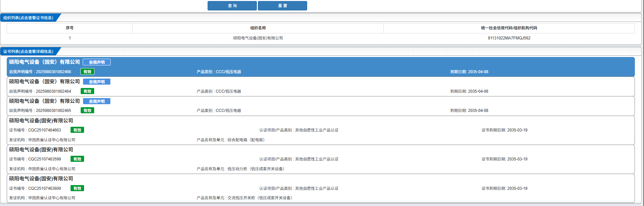The width and height of the screenshot is (644, 206).
Task: Click 自我声明 badge on declaration 2025980301002466
Action: click(97, 62)
